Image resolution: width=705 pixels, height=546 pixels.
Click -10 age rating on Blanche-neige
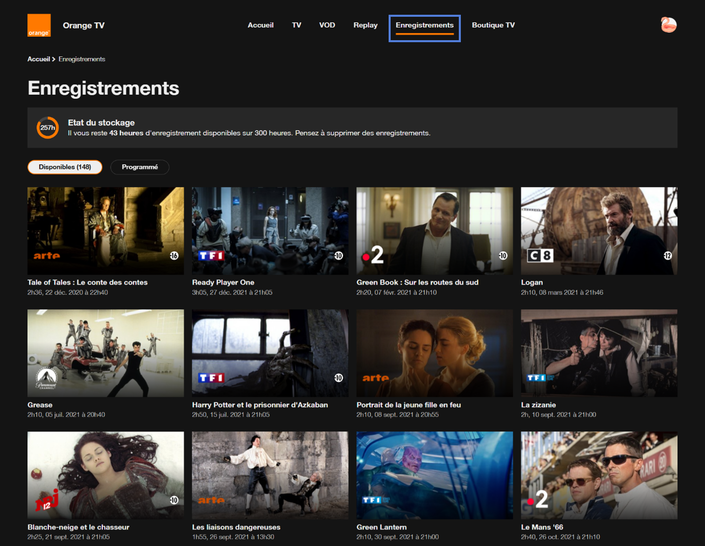pos(174,500)
